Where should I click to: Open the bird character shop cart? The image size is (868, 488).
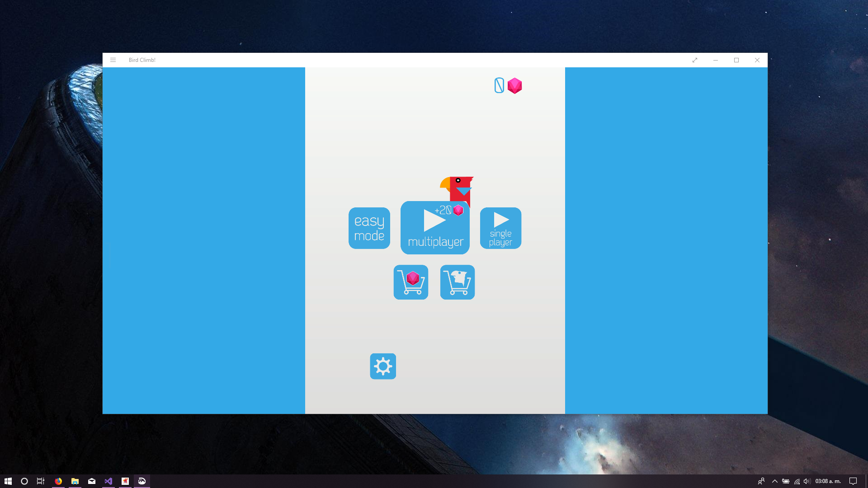pos(457,282)
